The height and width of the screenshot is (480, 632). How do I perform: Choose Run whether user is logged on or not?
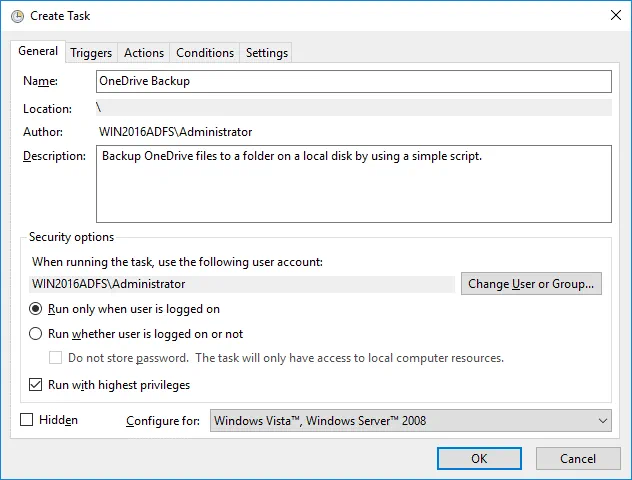[36, 334]
